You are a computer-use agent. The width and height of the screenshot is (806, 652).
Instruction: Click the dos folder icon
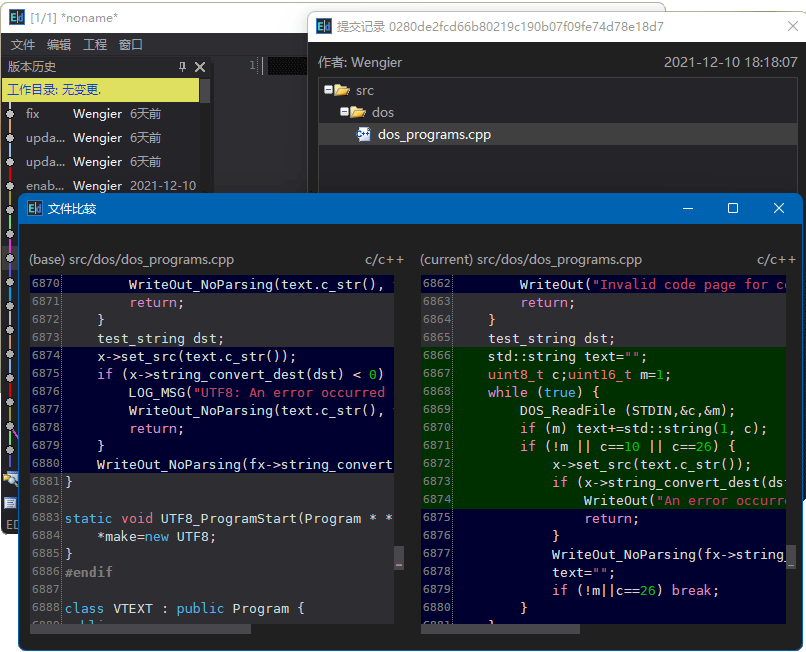pyautogui.click(x=358, y=112)
